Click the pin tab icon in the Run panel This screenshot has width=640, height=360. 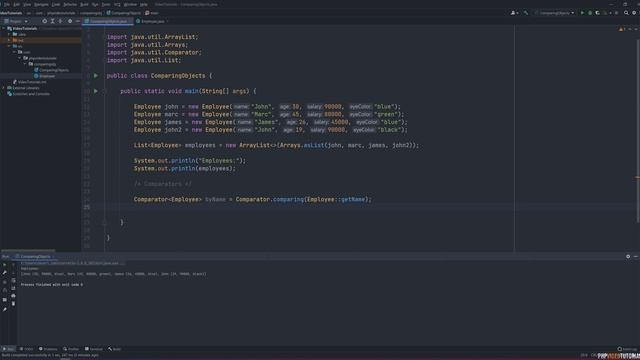(4, 310)
